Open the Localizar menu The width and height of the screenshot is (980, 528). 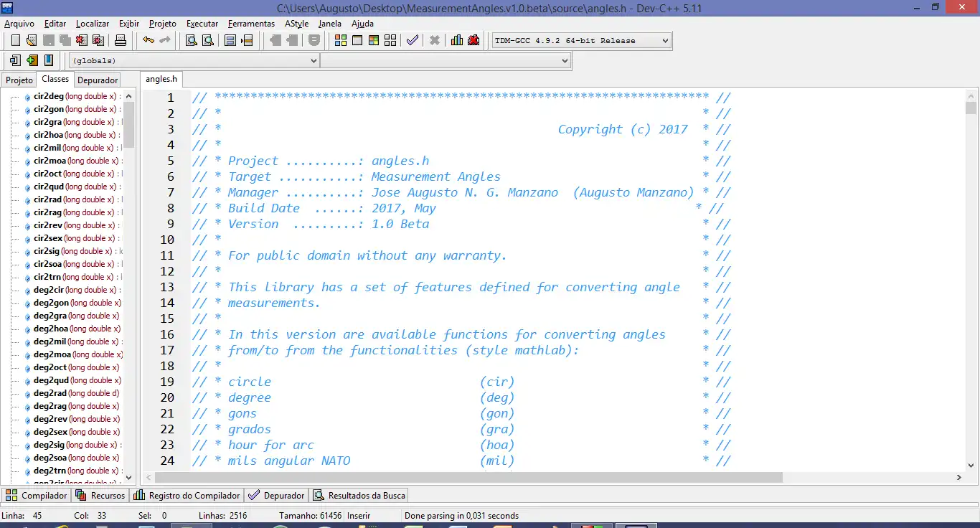point(93,24)
